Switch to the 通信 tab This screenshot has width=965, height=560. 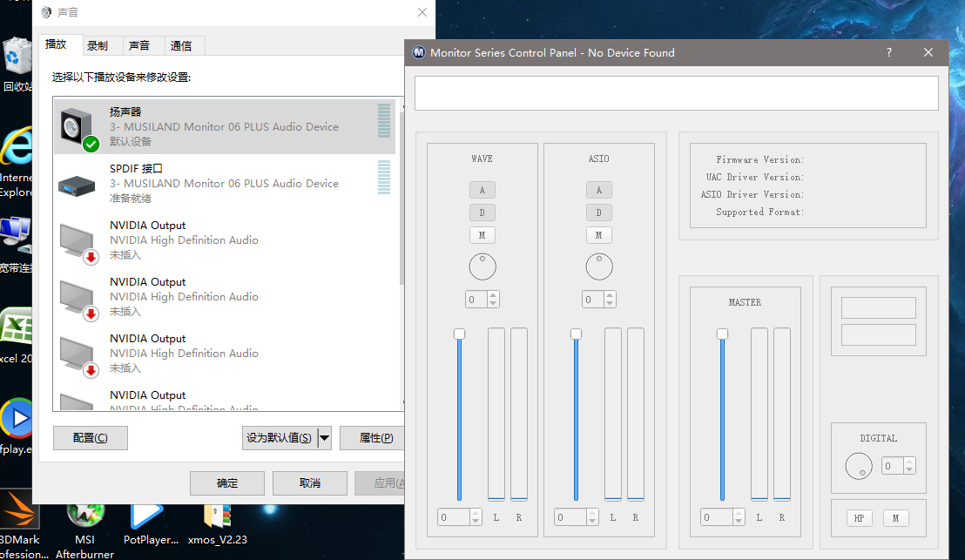pyautogui.click(x=181, y=45)
